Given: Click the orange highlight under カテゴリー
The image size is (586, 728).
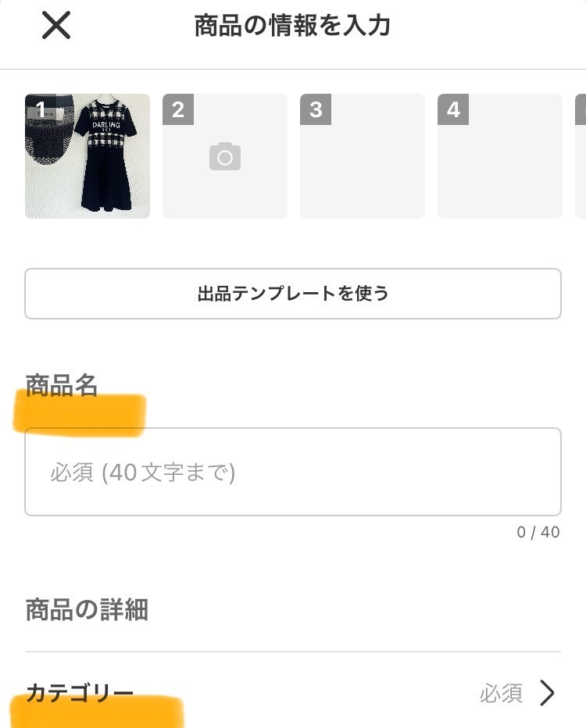Looking at the screenshot, I should click(98, 712).
